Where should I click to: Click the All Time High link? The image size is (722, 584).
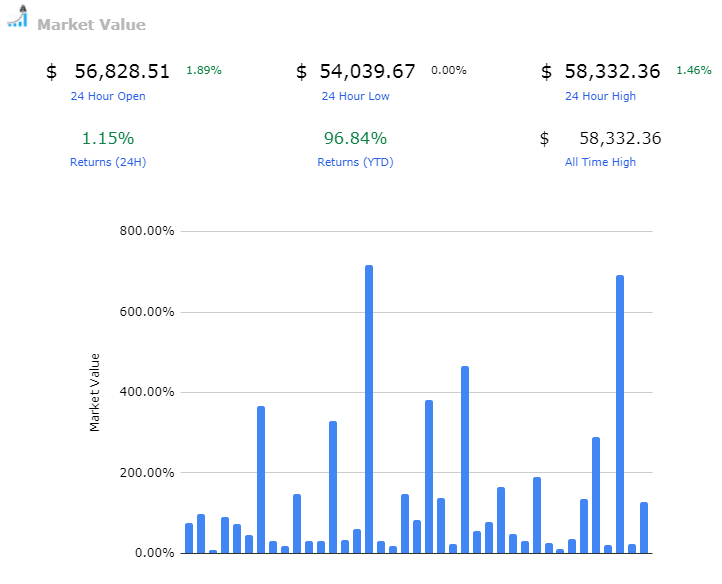coord(600,162)
